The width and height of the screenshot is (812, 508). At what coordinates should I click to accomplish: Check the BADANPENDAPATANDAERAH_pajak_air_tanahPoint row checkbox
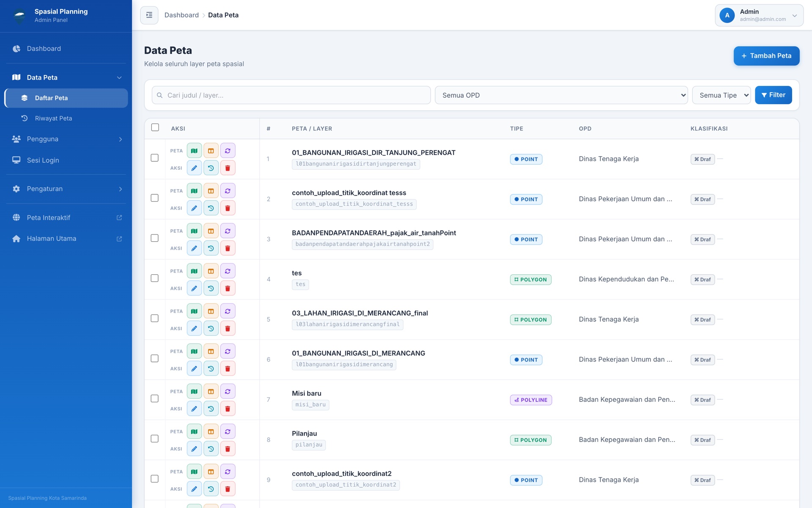(155, 238)
